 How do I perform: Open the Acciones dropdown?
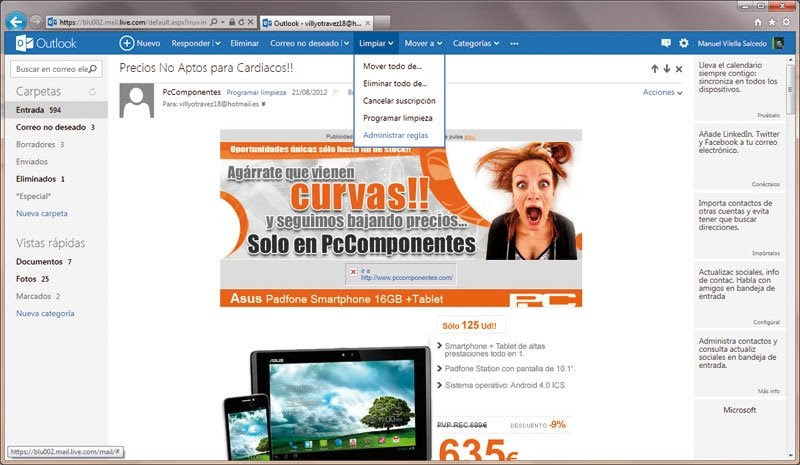(x=662, y=92)
